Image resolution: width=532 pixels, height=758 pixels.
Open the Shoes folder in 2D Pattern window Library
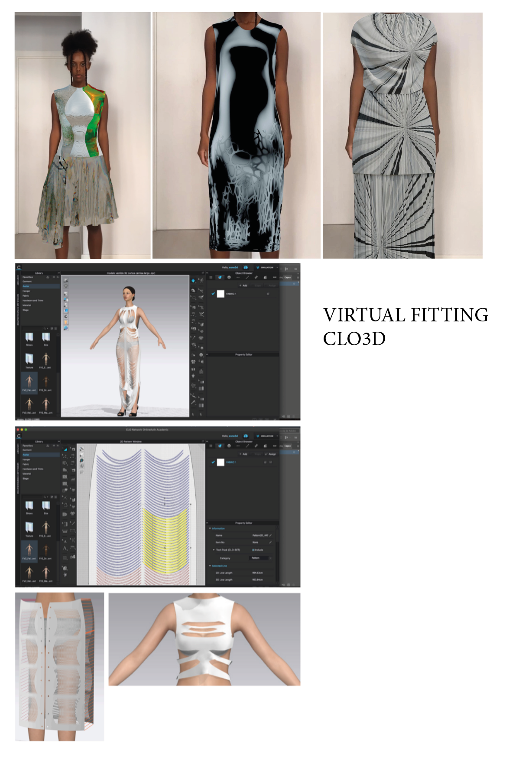29,507
